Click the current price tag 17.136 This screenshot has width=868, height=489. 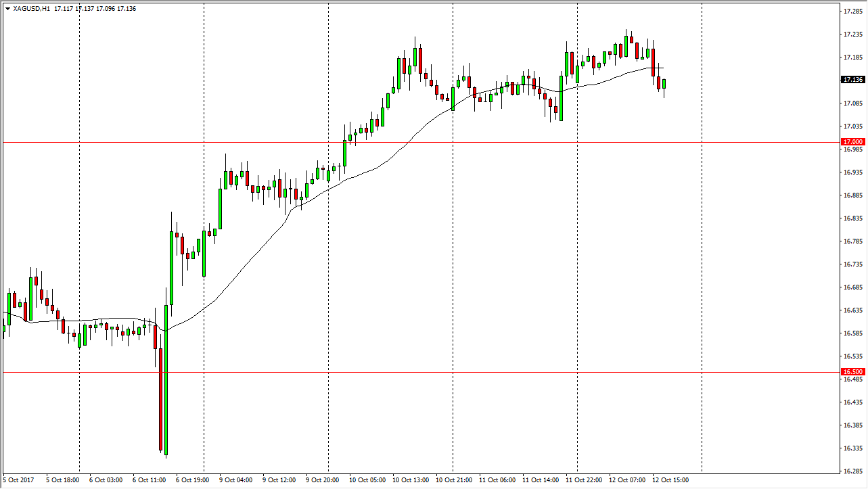tap(851, 80)
